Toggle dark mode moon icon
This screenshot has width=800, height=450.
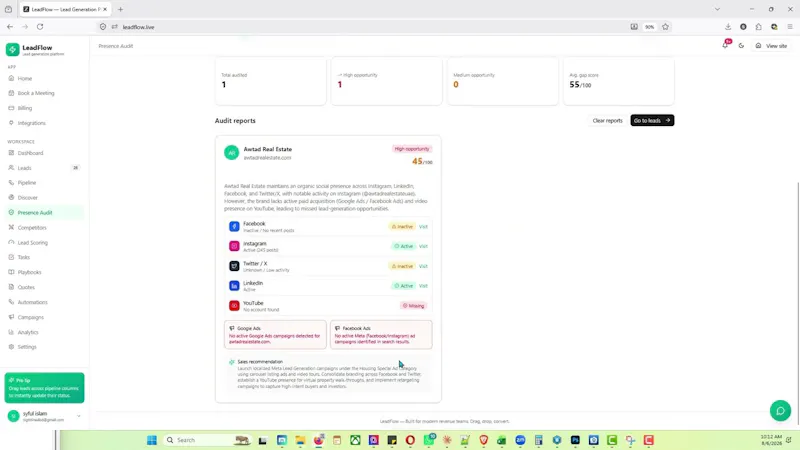click(741, 46)
